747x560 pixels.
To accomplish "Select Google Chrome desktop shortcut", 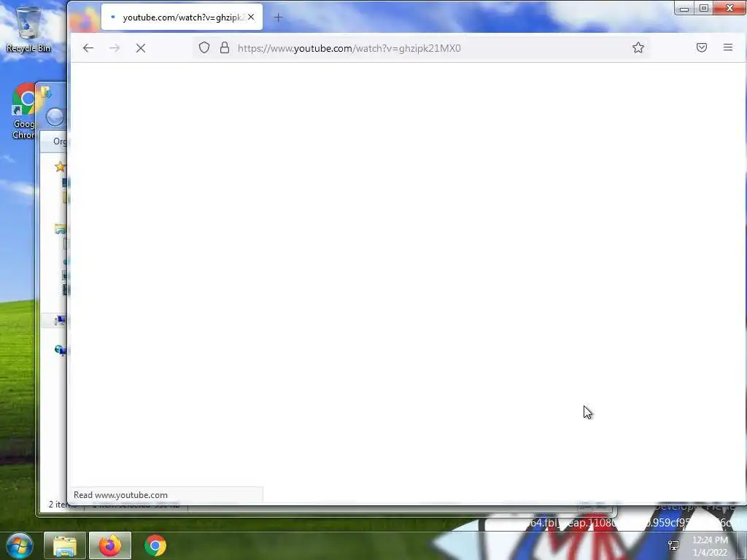I will coord(24,112).
